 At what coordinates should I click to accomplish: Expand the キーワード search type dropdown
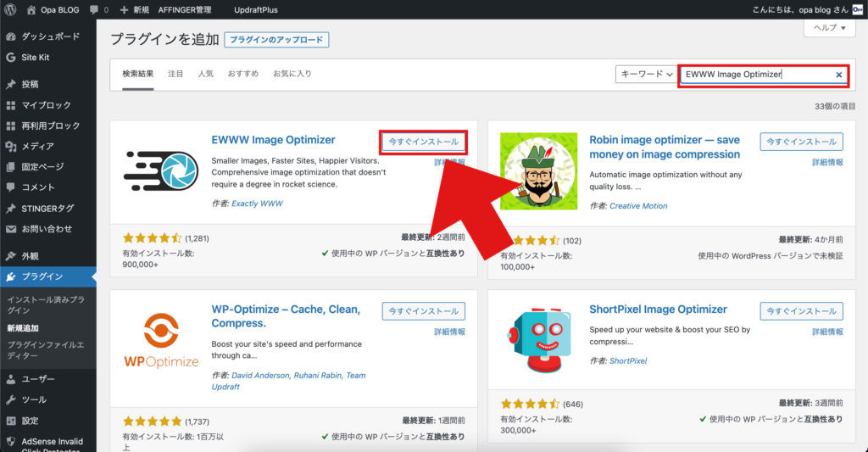[x=645, y=75]
